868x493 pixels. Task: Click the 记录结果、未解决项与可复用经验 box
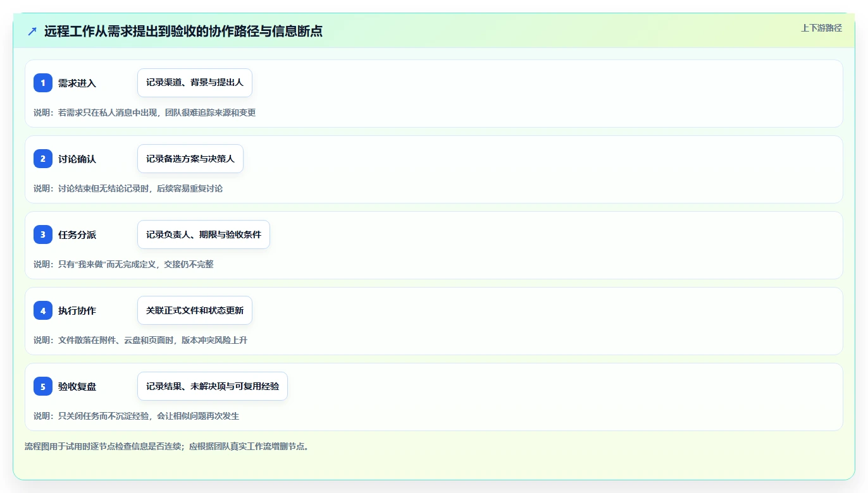[x=213, y=386]
